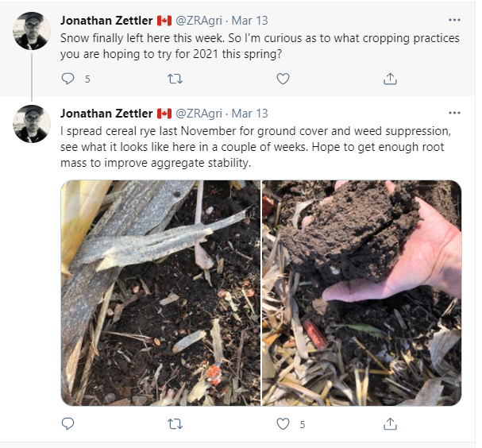Screen dimensions: 482x448
Task: Reply to the cereal rye tweet
Action: 67,424
